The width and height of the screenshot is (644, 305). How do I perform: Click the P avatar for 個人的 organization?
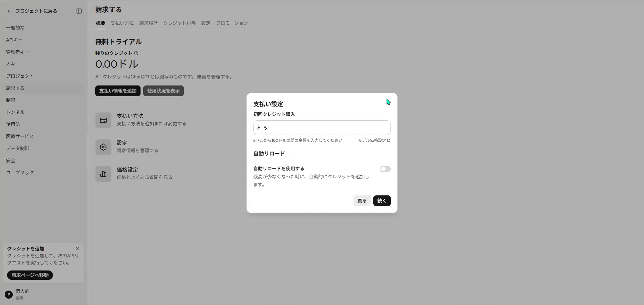[9, 294]
